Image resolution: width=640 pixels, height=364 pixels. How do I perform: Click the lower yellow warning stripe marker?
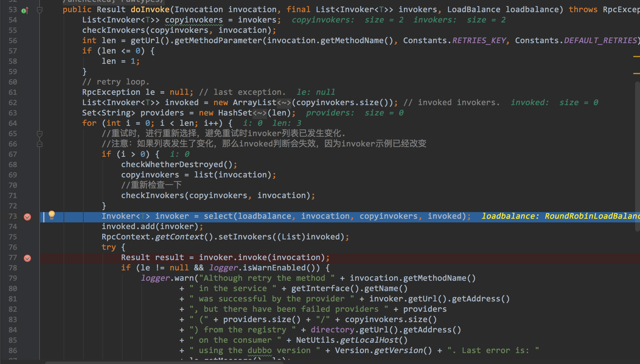pyautogui.click(x=636, y=74)
